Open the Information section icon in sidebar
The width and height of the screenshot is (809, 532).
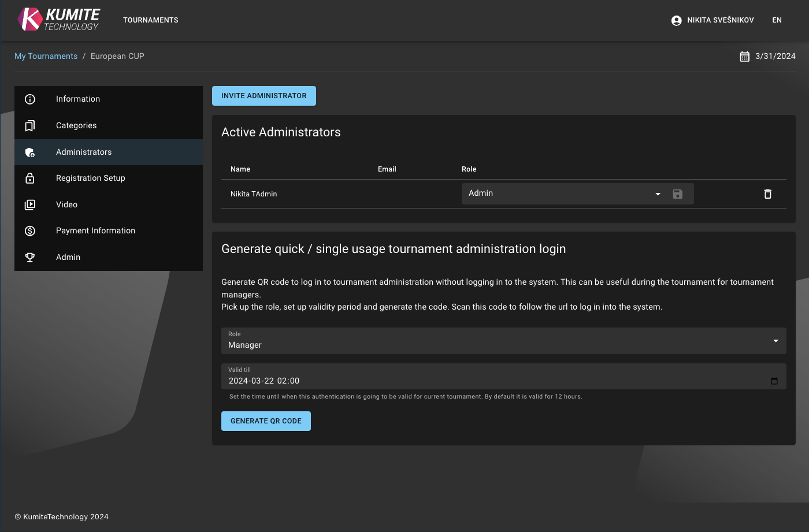pyautogui.click(x=30, y=99)
